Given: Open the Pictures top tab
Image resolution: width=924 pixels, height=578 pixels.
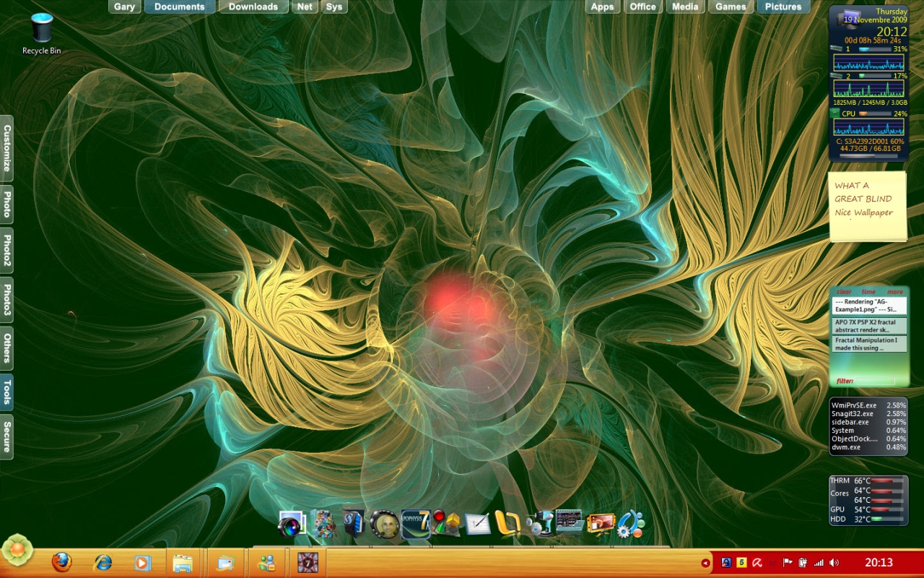Looking at the screenshot, I should (783, 7).
